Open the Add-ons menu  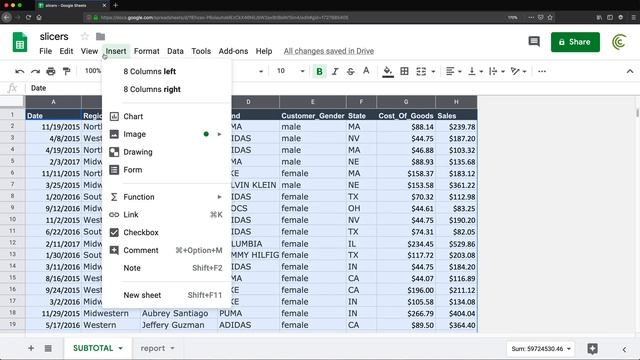click(x=233, y=51)
